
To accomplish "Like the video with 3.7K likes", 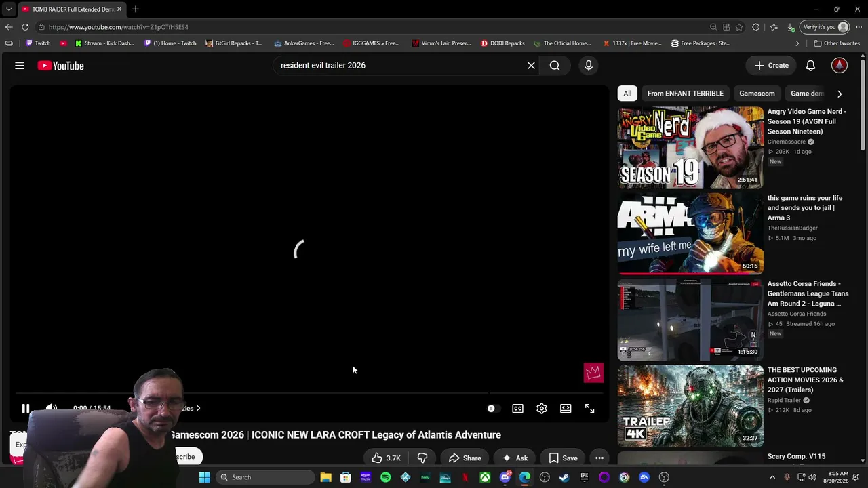I will coord(386,458).
